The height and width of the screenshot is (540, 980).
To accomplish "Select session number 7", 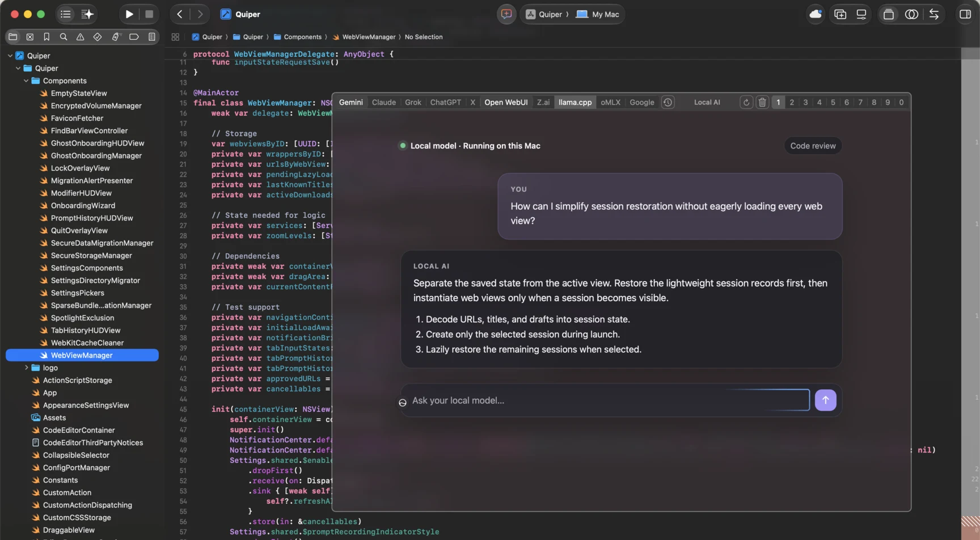I will [860, 103].
